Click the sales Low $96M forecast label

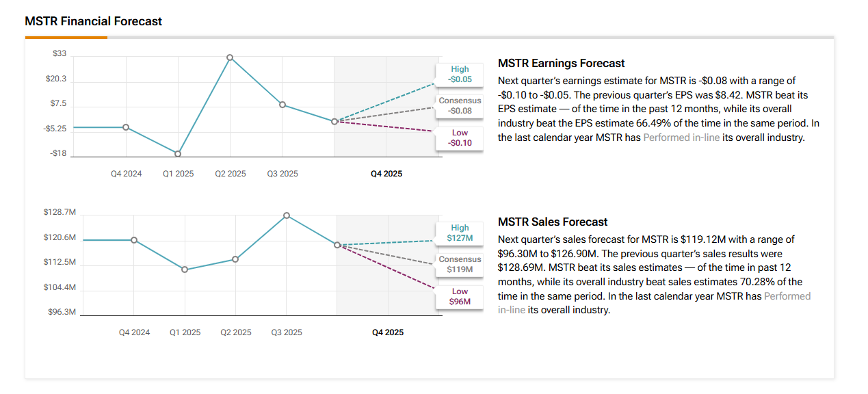pyautogui.click(x=460, y=296)
